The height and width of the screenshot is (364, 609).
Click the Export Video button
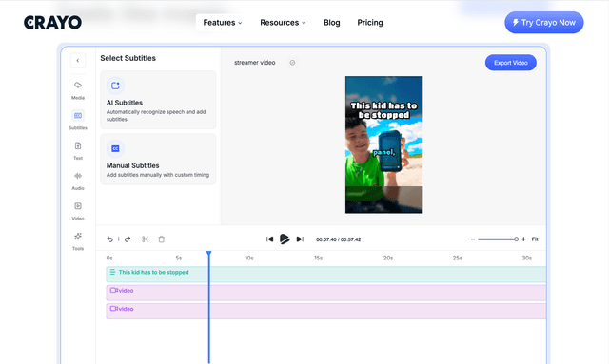pyautogui.click(x=511, y=63)
